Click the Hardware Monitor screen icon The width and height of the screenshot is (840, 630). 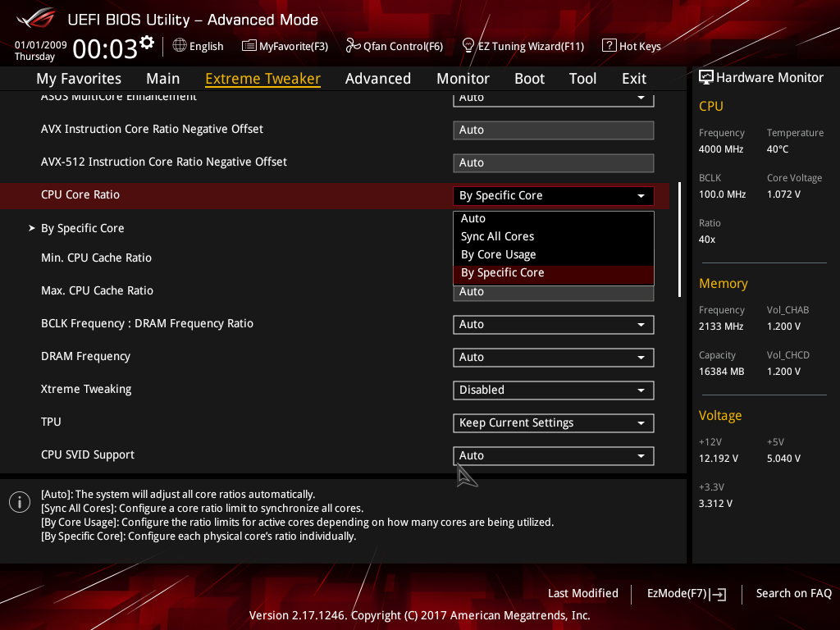click(706, 77)
